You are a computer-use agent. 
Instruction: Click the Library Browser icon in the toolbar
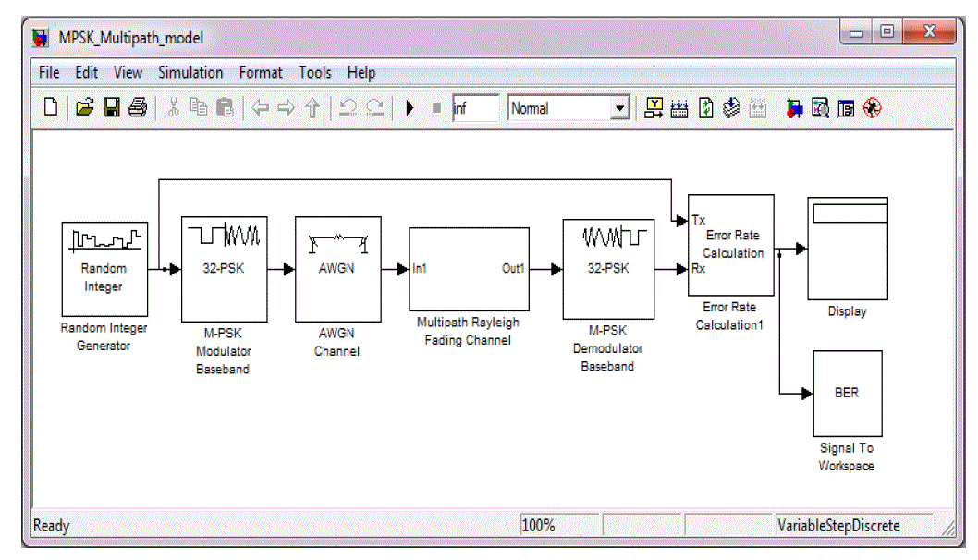[x=794, y=109]
